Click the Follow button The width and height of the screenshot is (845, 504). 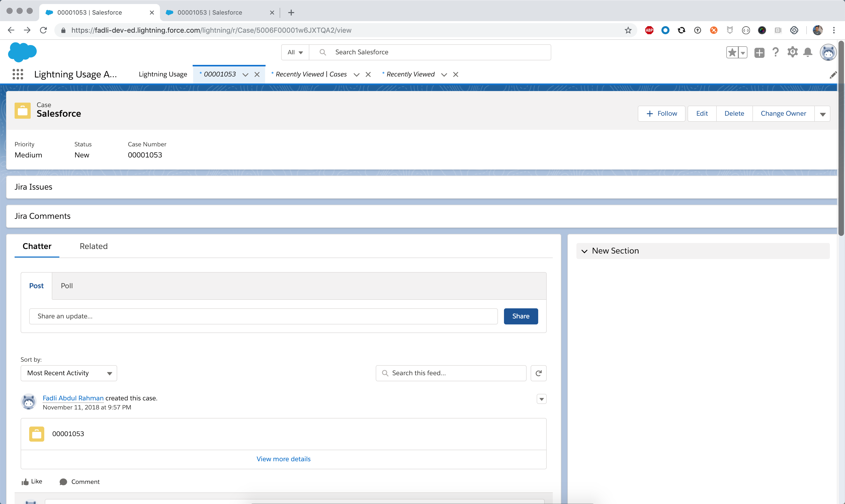tap(661, 114)
